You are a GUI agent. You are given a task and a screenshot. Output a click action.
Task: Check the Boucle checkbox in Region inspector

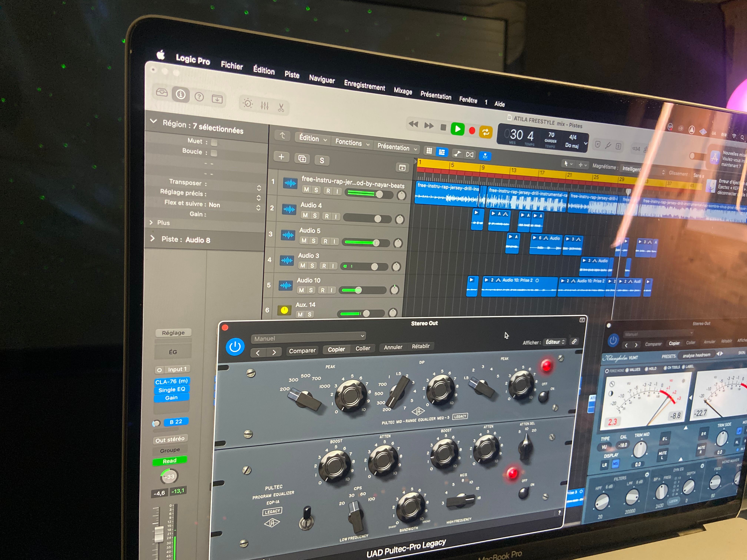213,153
